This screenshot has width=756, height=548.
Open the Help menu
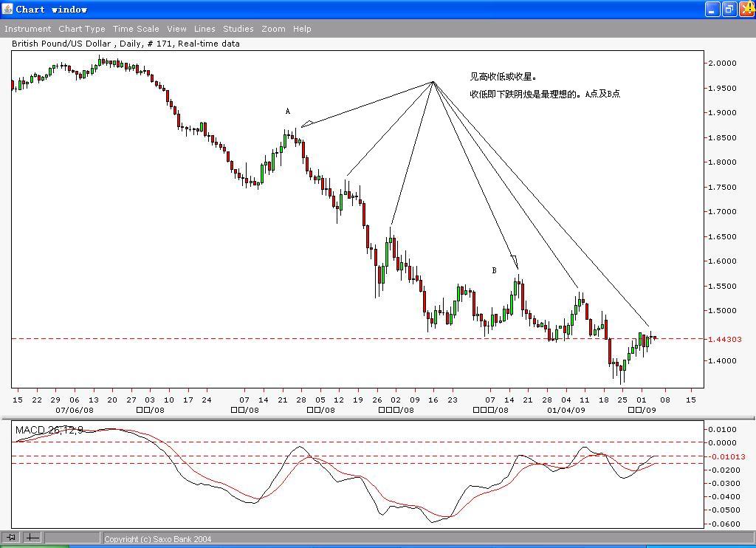pyautogui.click(x=302, y=29)
